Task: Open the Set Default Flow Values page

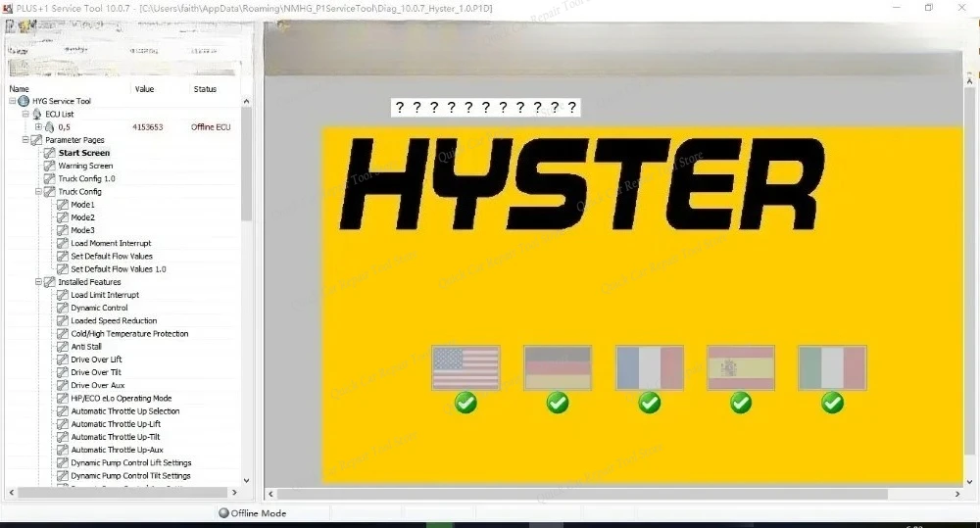Action: [x=112, y=257]
